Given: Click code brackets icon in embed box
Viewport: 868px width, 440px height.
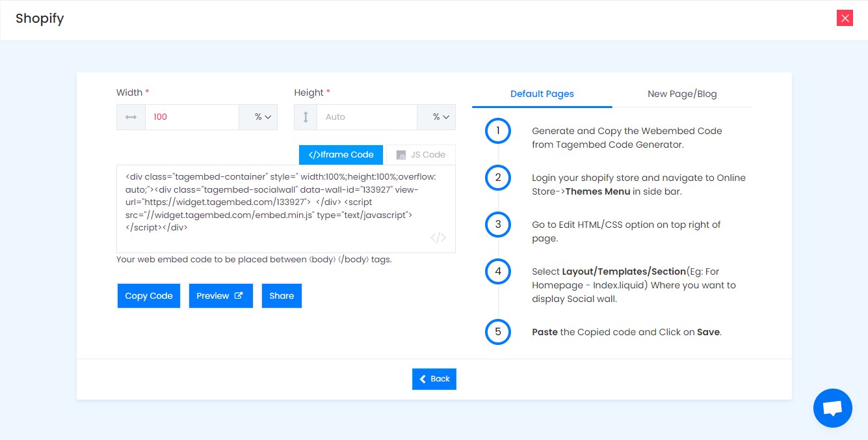Looking at the screenshot, I should (x=438, y=238).
